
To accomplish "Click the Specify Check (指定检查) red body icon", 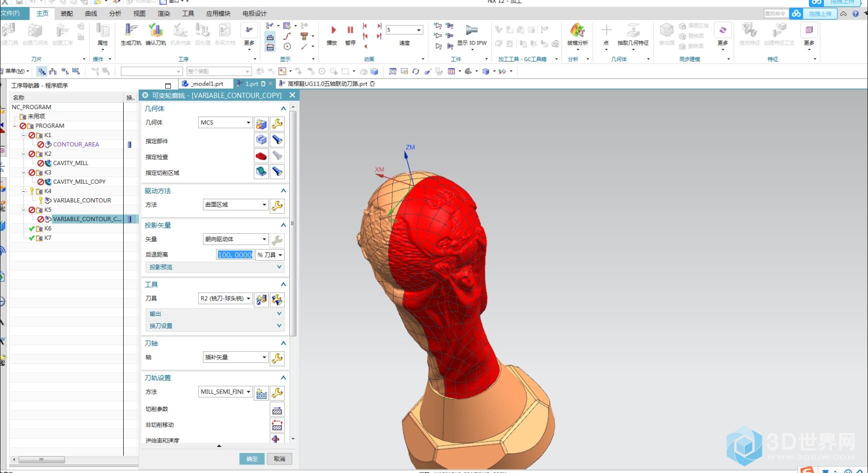I will (261, 156).
